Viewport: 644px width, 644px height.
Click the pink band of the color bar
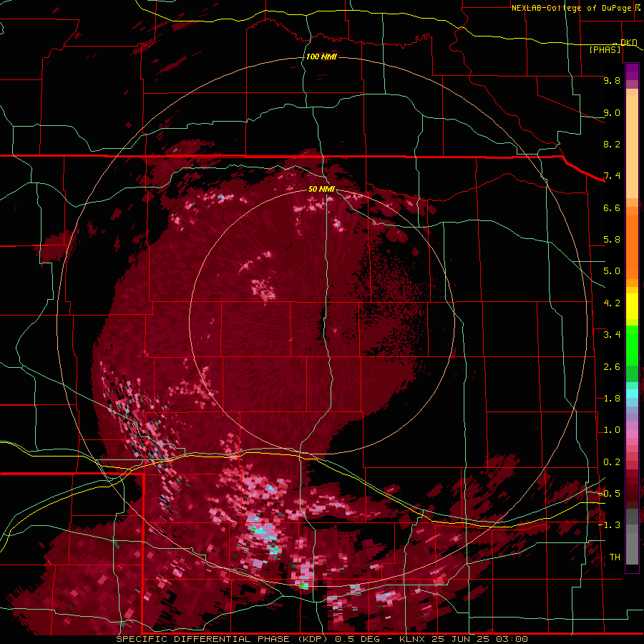[x=632, y=434]
